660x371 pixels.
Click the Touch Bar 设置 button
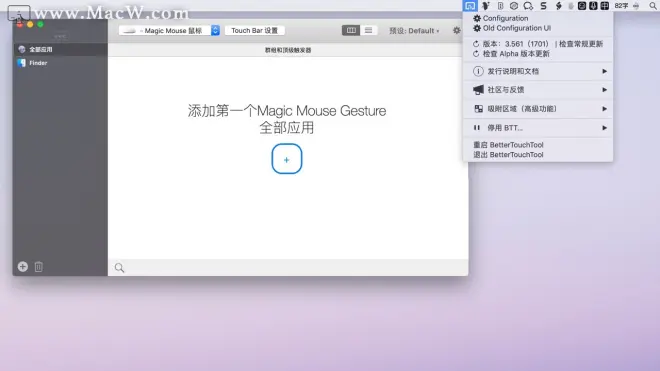click(255, 30)
